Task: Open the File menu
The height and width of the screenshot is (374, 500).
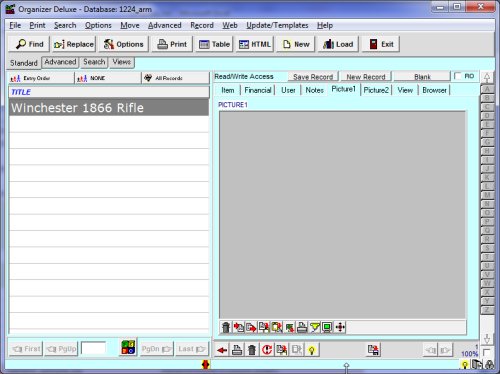Action: pos(15,25)
